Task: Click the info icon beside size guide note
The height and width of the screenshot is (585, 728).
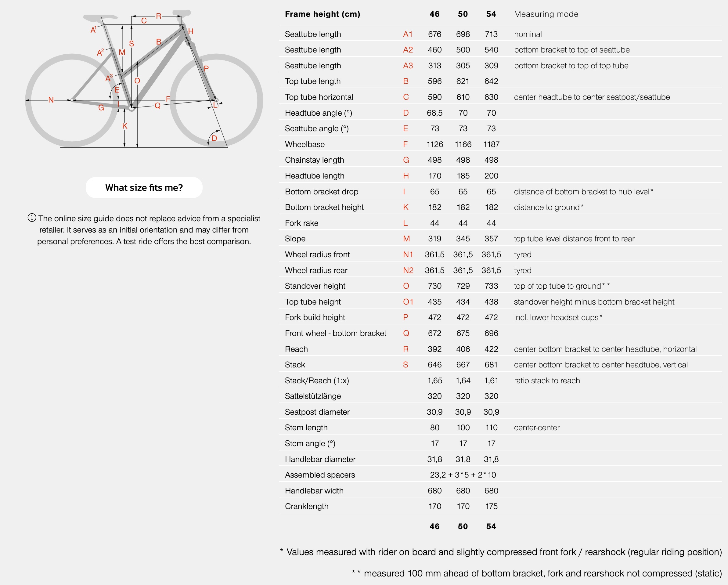Action: pyautogui.click(x=32, y=218)
